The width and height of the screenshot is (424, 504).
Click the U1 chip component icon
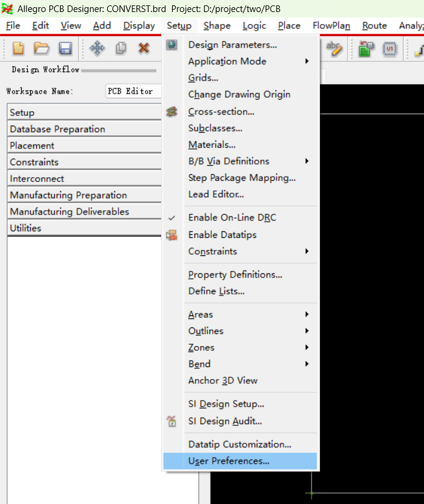click(x=390, y=49)
